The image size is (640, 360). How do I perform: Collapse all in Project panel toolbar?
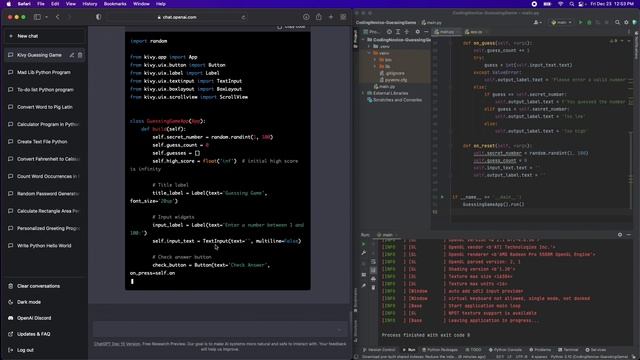click(x=407, y=31)
